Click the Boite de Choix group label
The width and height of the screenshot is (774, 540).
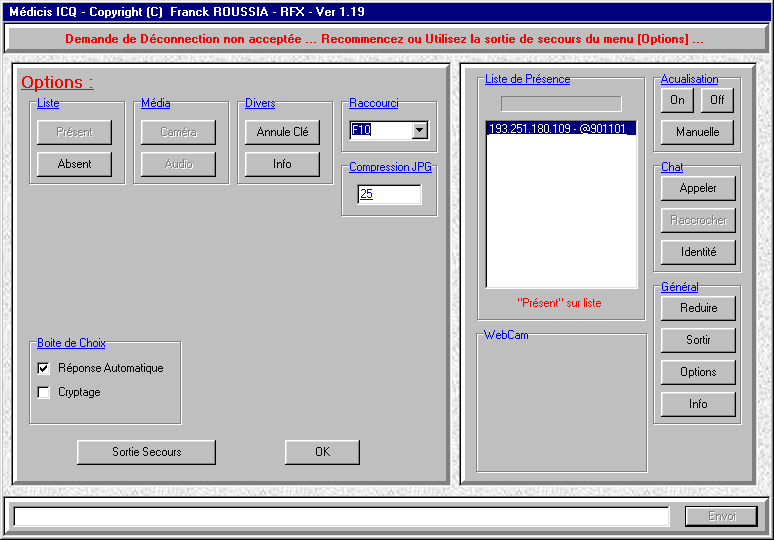tap(71, 343)
